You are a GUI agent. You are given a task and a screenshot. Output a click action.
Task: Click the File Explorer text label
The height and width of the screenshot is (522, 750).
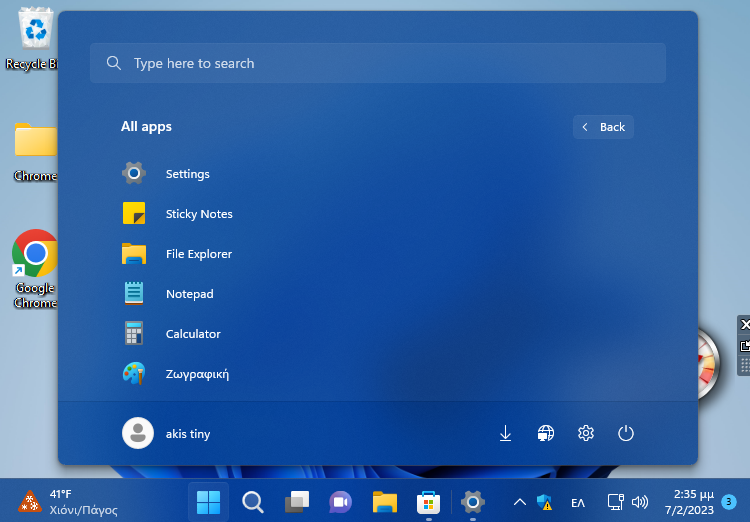[x=199, y=254]
